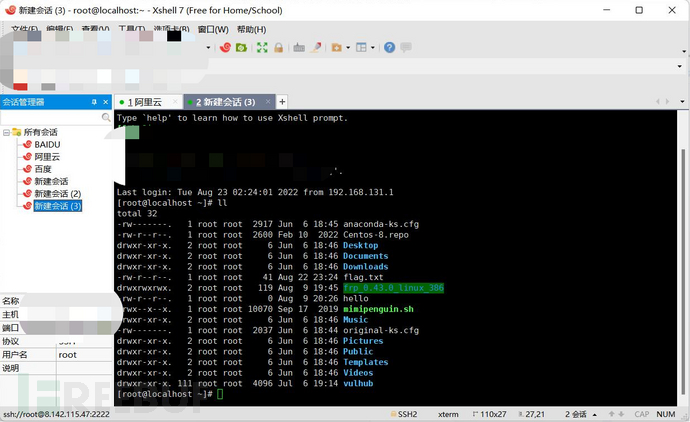This screenshot has height=422, width=690.
Task: Select the 新建会话 (2) session
Action: coord(58,194)
